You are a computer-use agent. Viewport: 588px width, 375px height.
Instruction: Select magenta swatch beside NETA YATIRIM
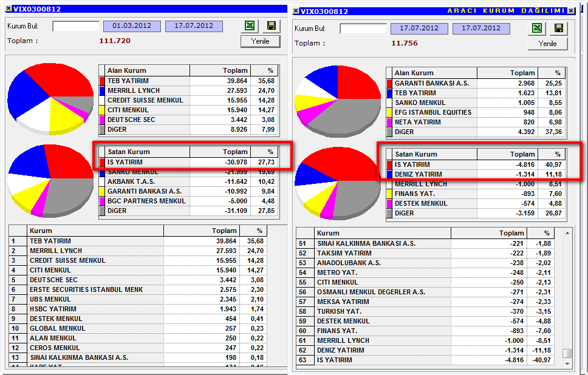pyautogui.click(x=389, y=122)
